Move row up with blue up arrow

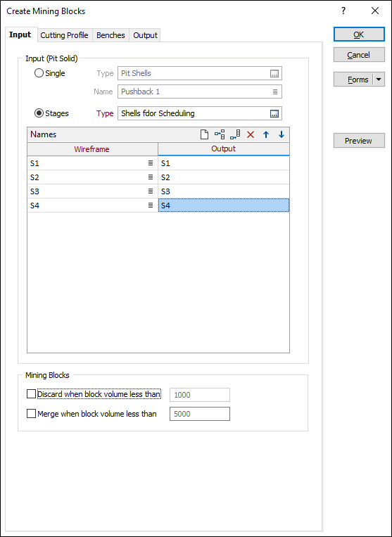(265, 134)
